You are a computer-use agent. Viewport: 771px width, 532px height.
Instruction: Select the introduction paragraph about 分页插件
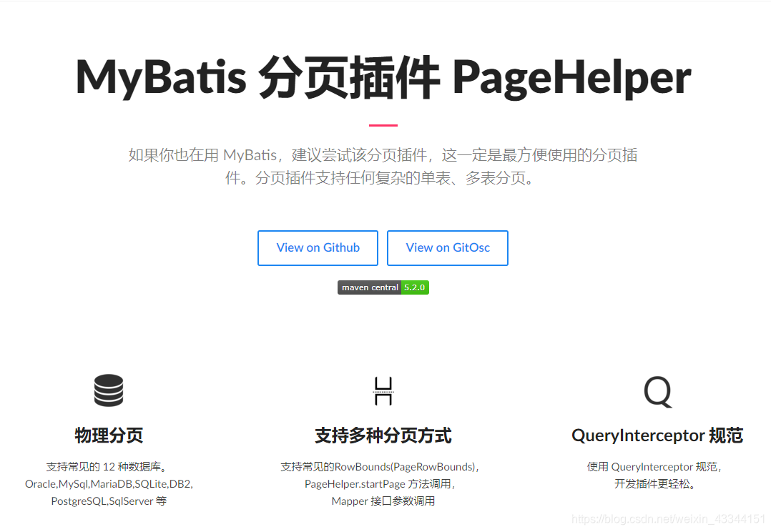[x=383, y=166]
